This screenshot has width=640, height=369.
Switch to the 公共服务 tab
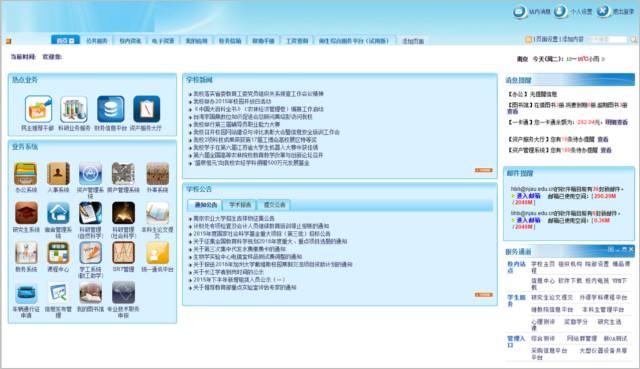point(97,41)
